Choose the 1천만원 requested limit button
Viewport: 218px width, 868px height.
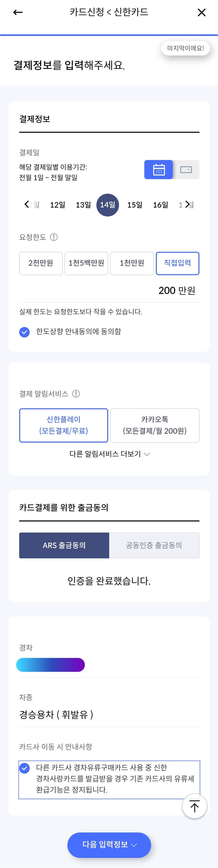click(x=132, y=263)
